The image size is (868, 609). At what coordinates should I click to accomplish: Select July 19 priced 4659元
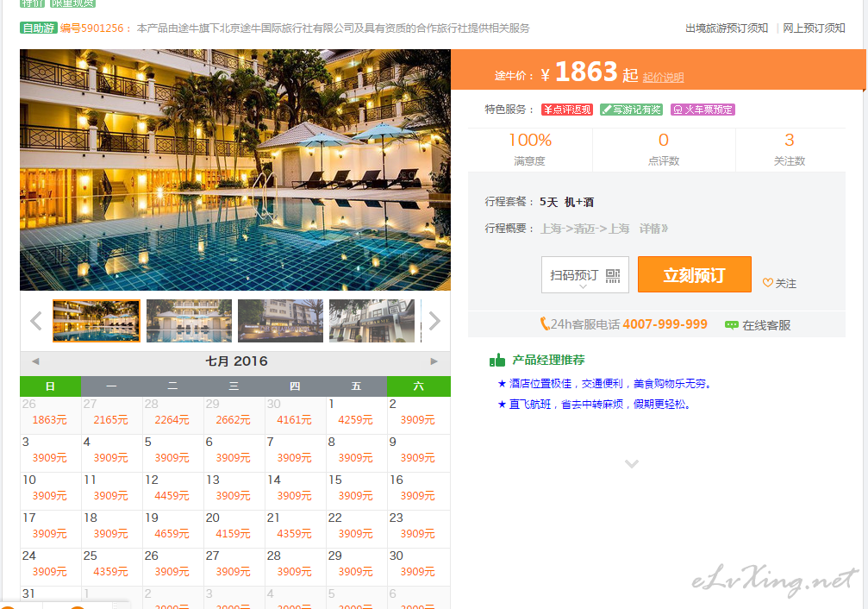pos(172,529)
